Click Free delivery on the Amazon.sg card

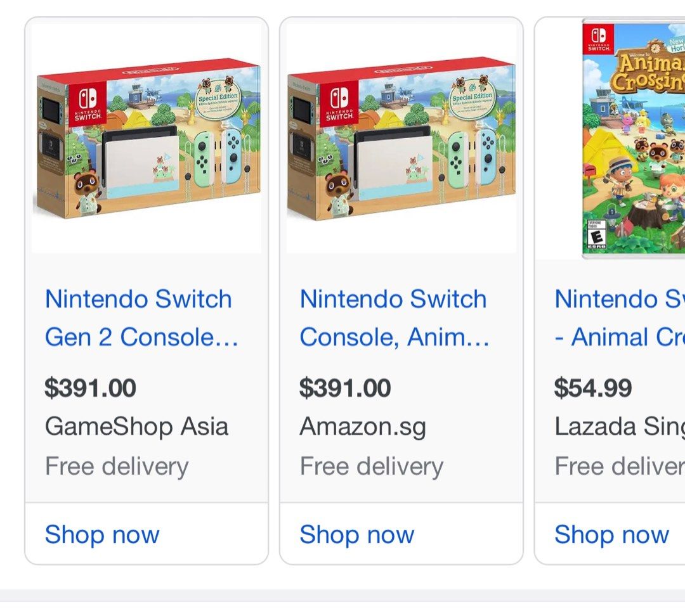[370, 466]
